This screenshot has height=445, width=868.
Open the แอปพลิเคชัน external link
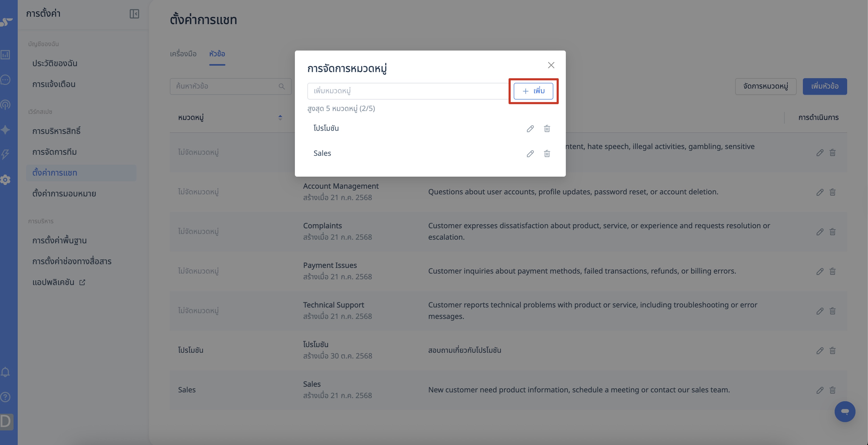coord(59,282)
